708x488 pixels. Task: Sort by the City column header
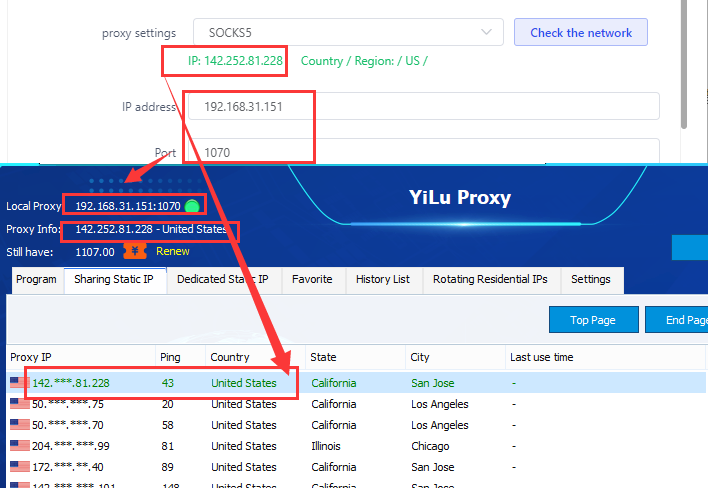455,357
